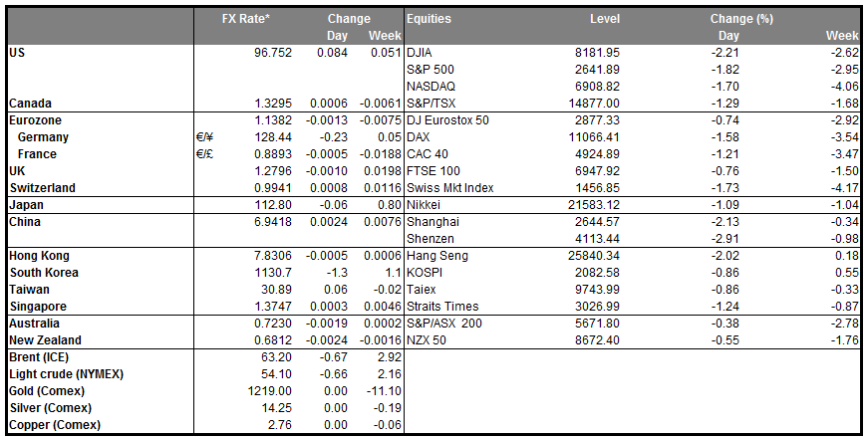Select the NASDAQ equity cell
This screenshot has height=438, width=868.
(x=433, y=87)
